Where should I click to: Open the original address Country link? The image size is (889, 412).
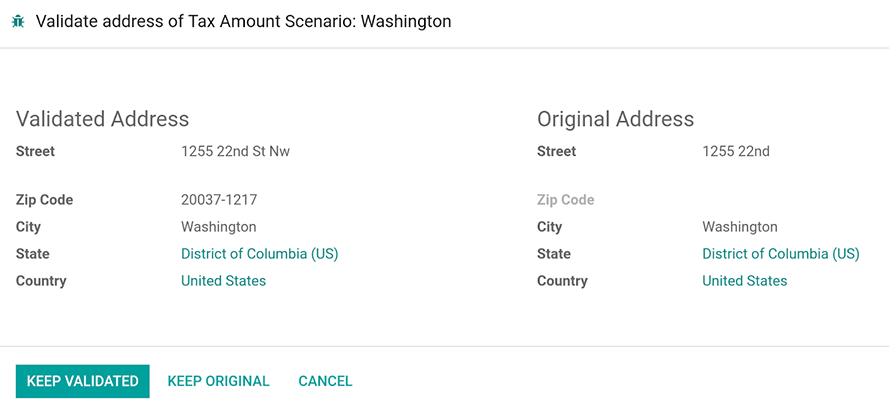coord(744,281)
